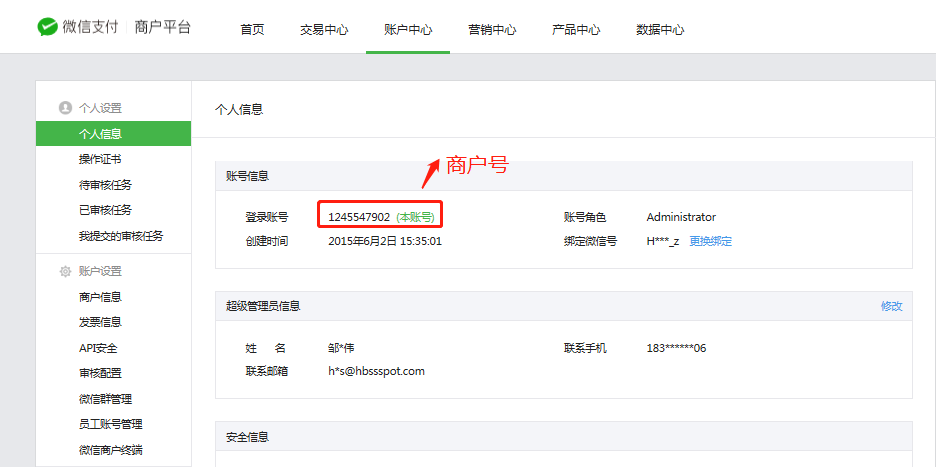Open 商户信息 under 账户设置
Screen dimensions: 936x467
pyautogui.click(x=100, y=297)
